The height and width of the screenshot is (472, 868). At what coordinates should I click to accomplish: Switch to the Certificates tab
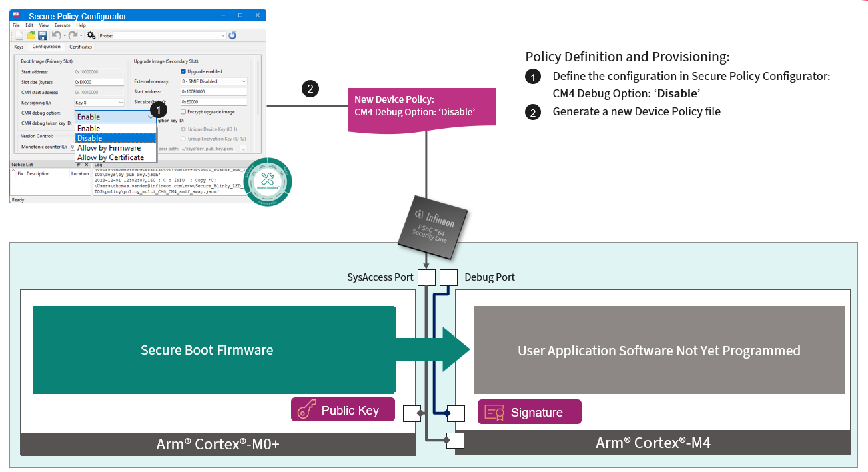pyautogui.click(x=81, y=47)
